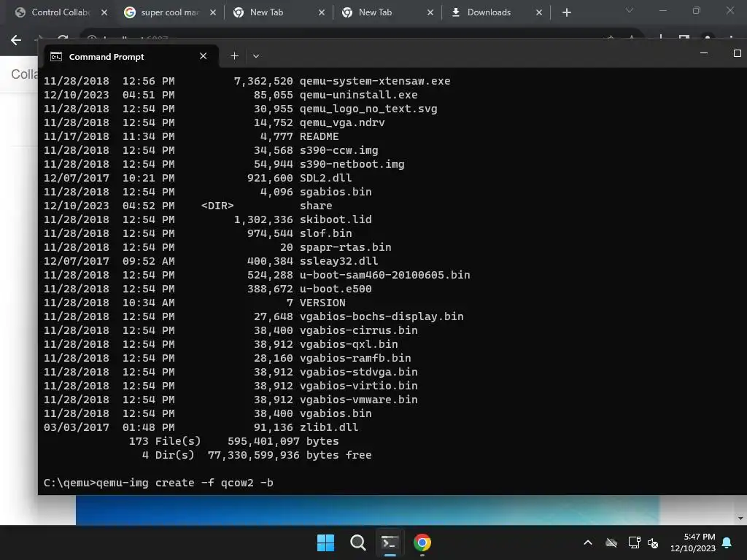Click the SDL2.dll entry
Screen dimensions: 747x560
click(x=326, y=178)
